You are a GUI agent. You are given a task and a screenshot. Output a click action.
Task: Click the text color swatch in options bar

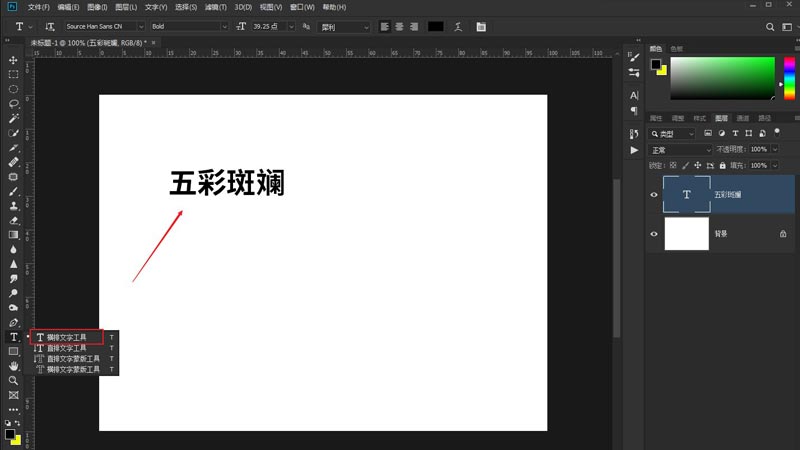click(x=435, y=27)
